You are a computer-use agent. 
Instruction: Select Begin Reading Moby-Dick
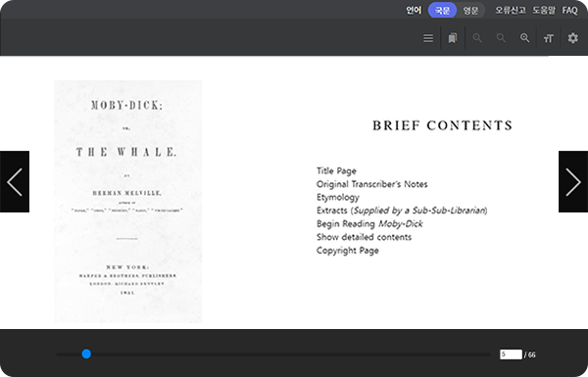click(369, 223)
